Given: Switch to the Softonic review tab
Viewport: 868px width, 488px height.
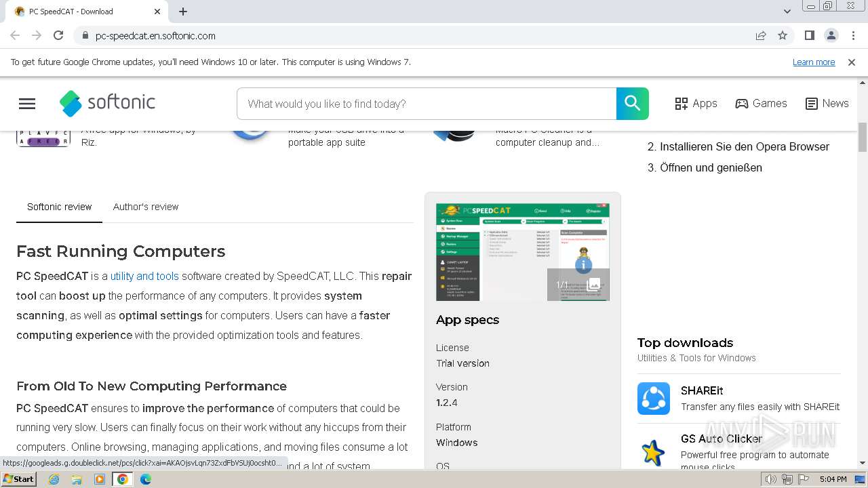Looking at the screenshot, I should coord(59,207).
